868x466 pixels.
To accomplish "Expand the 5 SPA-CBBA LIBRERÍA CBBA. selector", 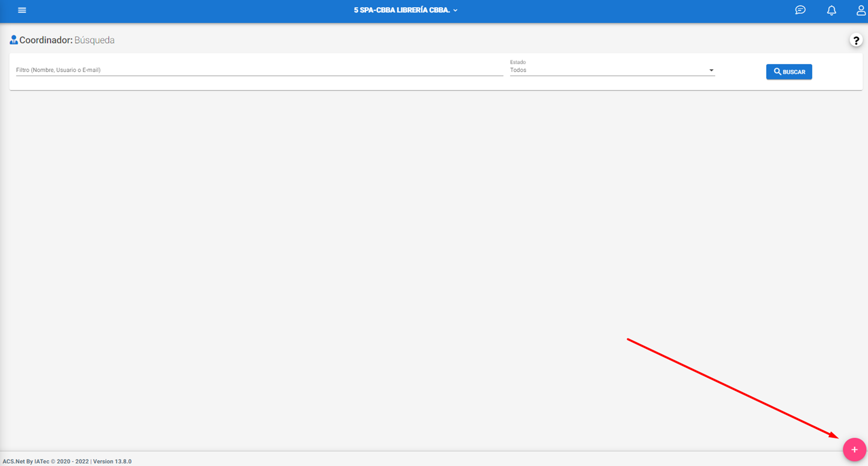I will point(406,10).
